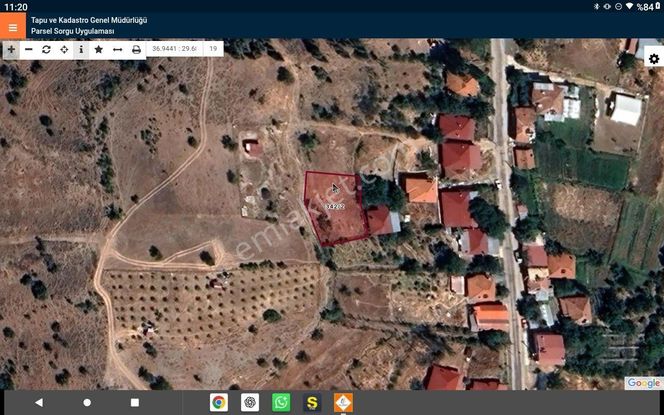Click the coordinates field 36.9441
The height and width of the screenshot is (415, 664).
click(x=174, y=48)
